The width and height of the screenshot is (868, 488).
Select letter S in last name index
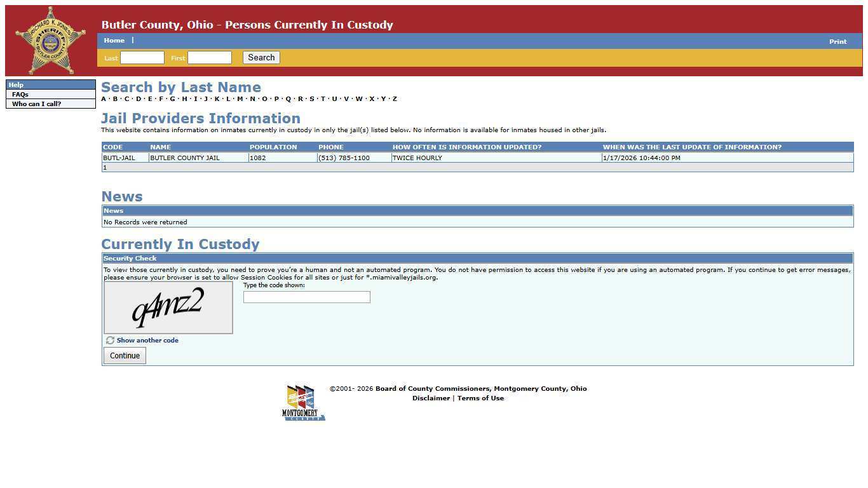tap(311, 99)
